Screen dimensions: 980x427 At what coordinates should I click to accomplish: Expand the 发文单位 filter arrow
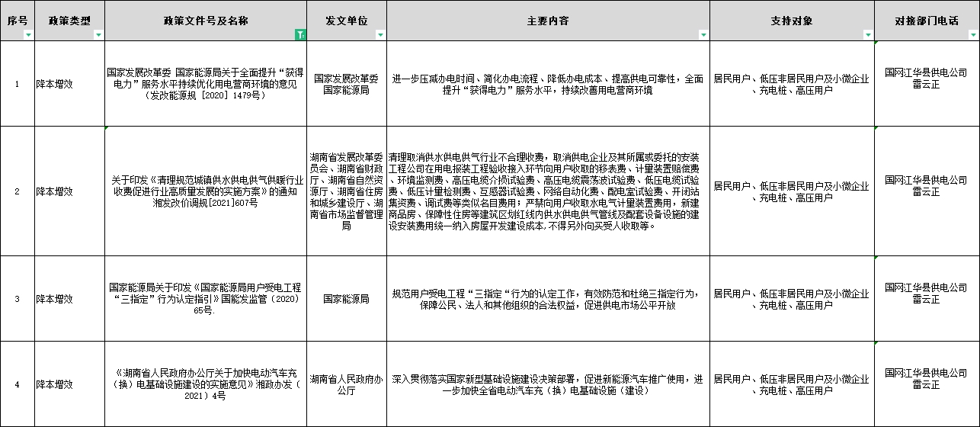click(380, 35)
